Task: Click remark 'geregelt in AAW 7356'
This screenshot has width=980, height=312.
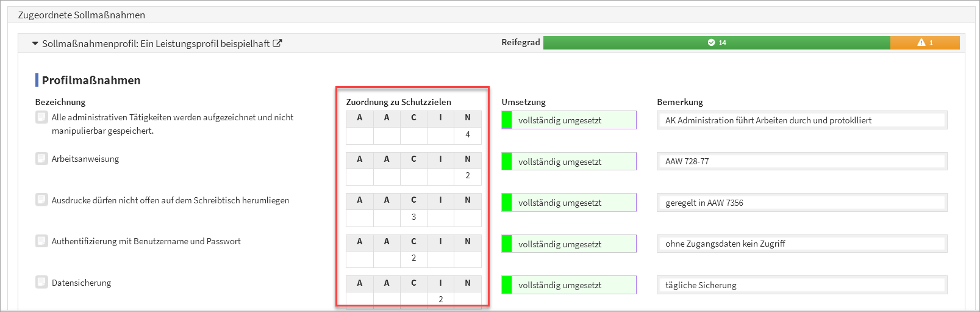Action: click(801, 203)
